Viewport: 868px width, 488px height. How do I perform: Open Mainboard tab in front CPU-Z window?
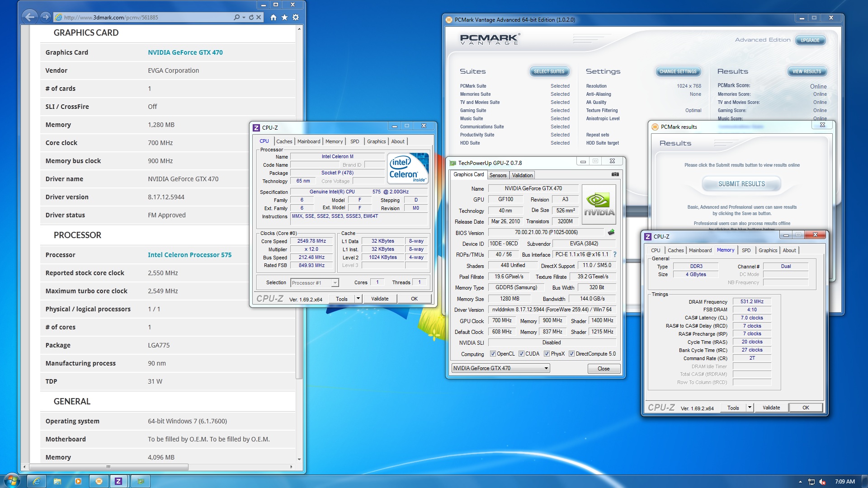pos(309,141)
